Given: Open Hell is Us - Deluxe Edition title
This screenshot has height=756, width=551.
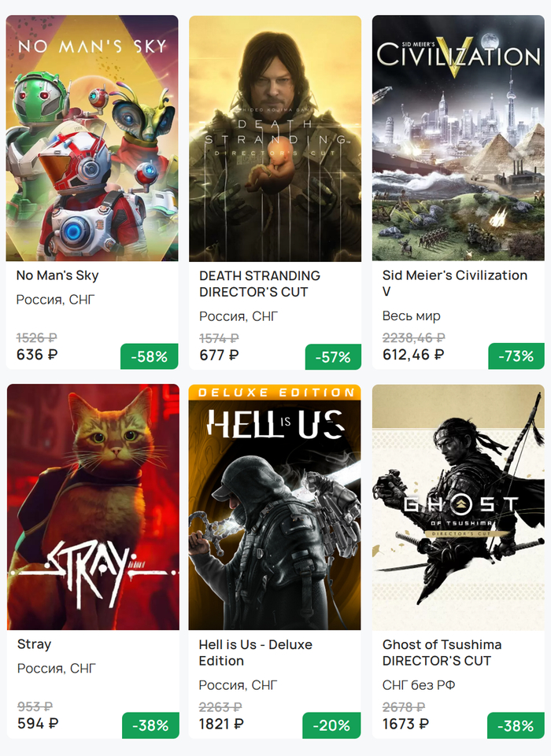Looking at the screenshot, I should 255,653.
